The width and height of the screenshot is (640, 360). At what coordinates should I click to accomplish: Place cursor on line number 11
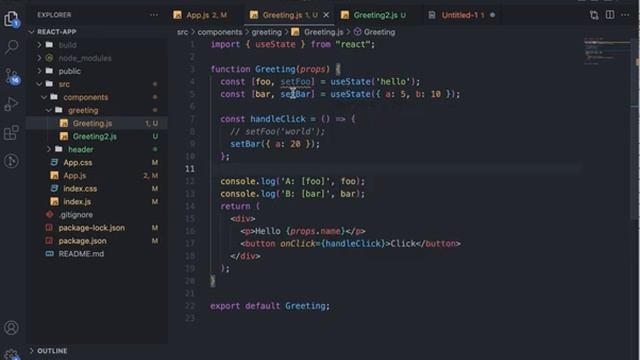pyautogui.click(x=190, y=169)
